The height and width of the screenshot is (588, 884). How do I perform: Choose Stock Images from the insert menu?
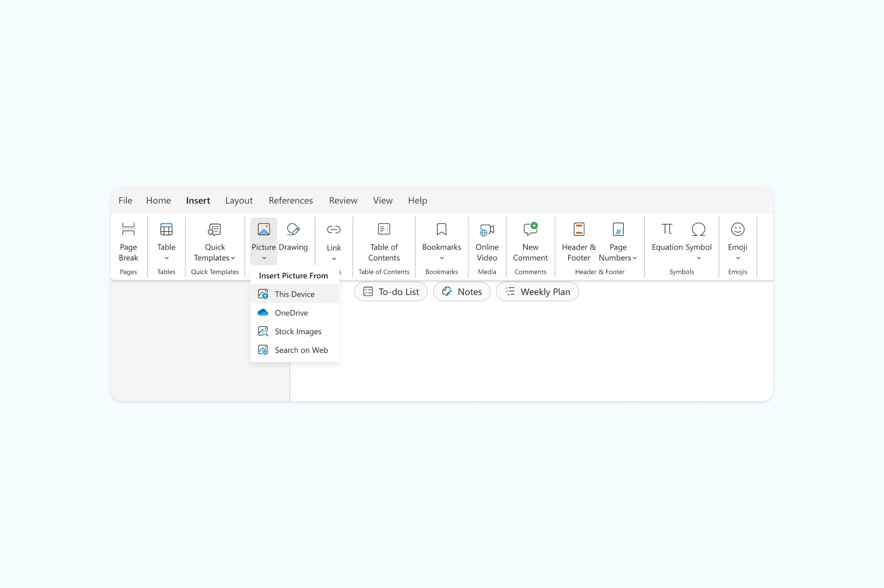pos(298,331)
